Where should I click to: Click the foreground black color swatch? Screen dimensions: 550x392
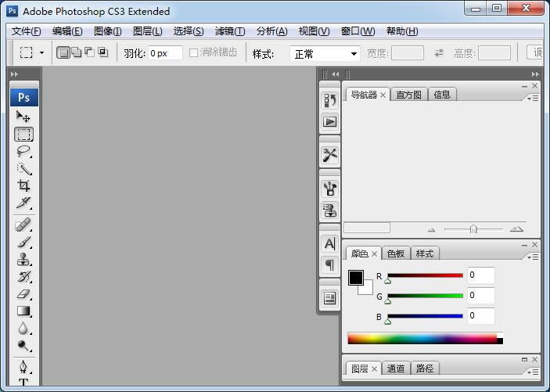pyautogui.click(x=356, y=278)
